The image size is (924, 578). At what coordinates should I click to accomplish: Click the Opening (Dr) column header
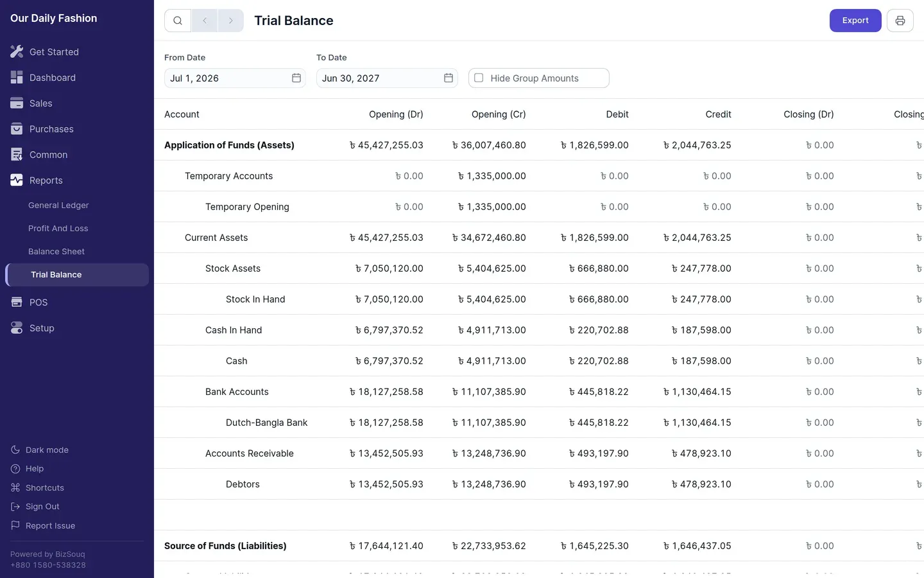tap(396, 114)
